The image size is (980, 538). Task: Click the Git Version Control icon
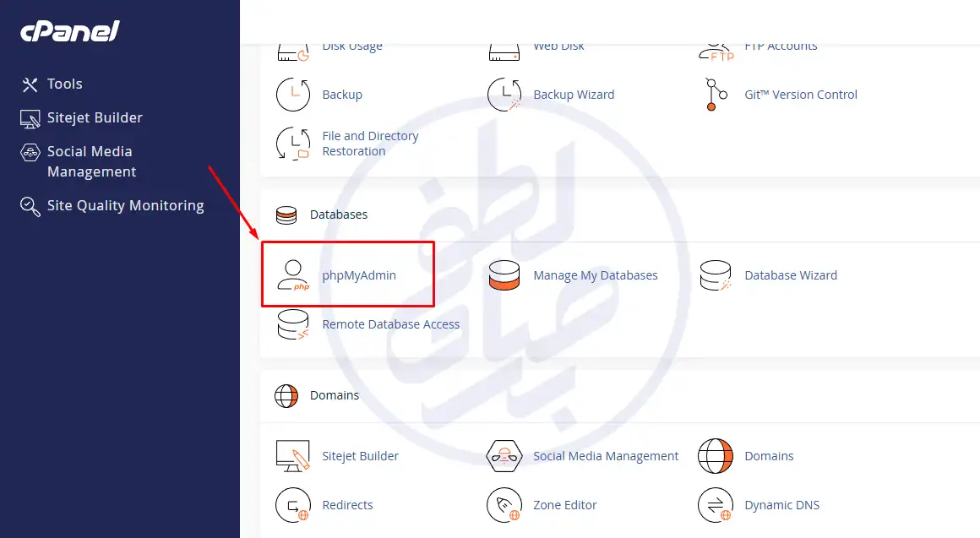(716, 95)
